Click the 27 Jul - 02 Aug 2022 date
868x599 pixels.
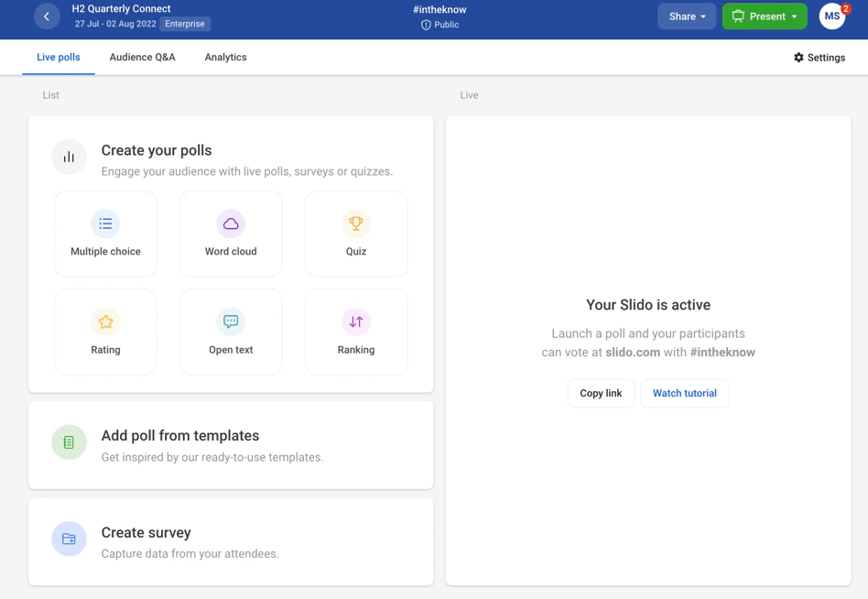tap(115, 24)
